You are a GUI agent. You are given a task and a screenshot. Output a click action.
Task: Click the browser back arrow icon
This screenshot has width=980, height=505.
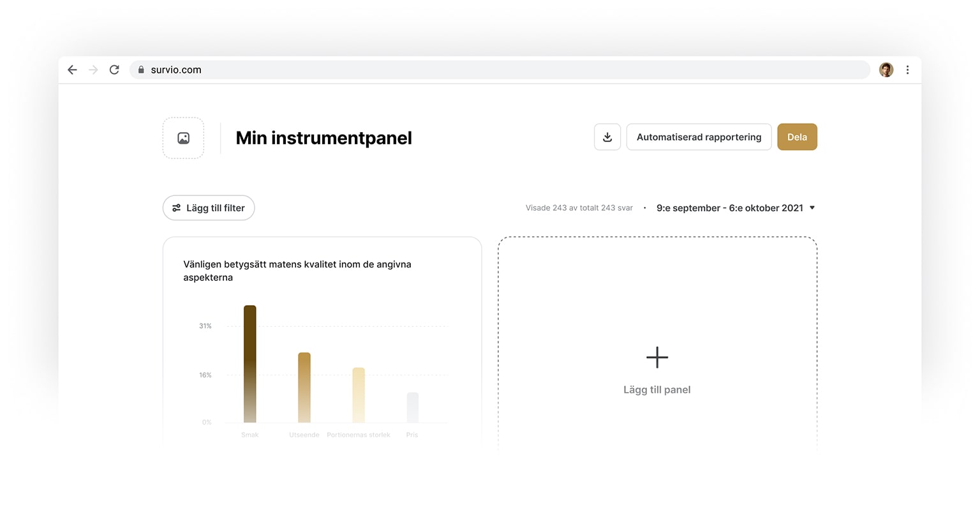click(x=71, y=70)
